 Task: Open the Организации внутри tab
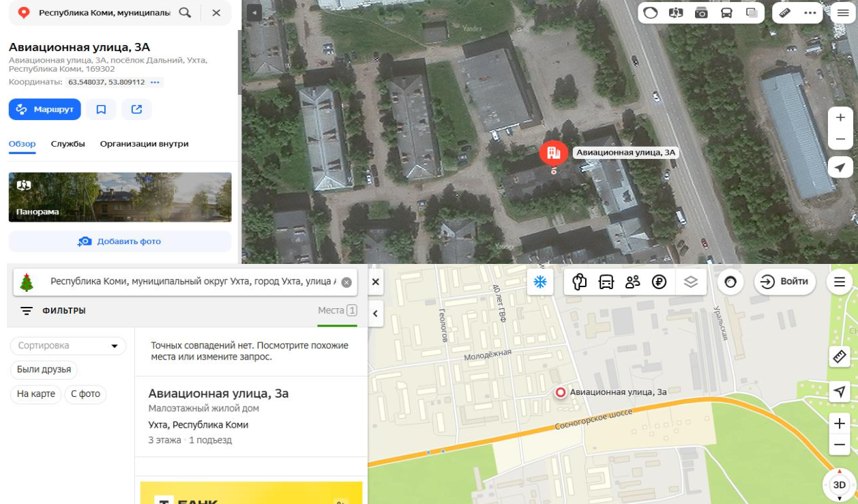tap(144, 144)
